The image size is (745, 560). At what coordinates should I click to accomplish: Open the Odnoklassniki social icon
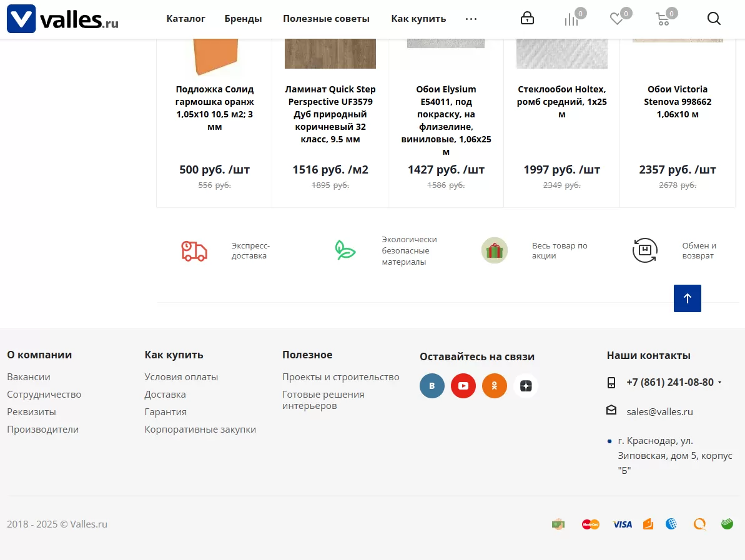495,386
